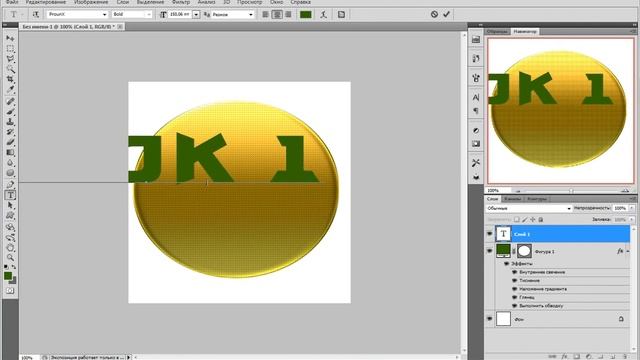Select the Lasso tool
The height and width of the screenshot is (360, 640).
click(10, 59)
